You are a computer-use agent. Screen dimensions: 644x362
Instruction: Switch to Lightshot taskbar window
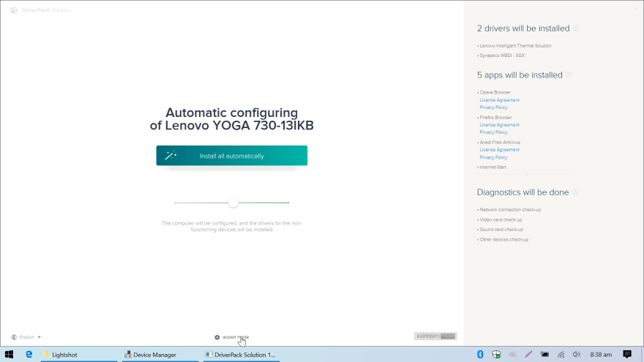[x=79, y=355]
